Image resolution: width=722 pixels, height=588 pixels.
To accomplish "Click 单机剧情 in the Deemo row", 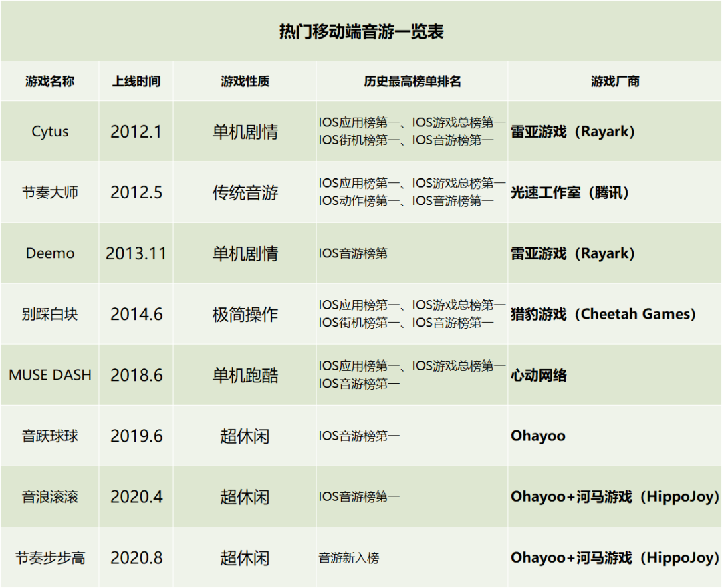I will pos(245,253).
